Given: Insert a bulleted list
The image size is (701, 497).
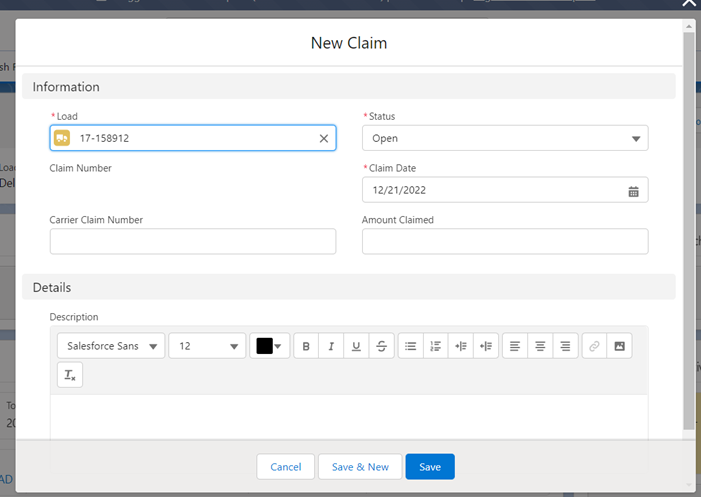Looking at the screenshot, I should pos(410,346).
